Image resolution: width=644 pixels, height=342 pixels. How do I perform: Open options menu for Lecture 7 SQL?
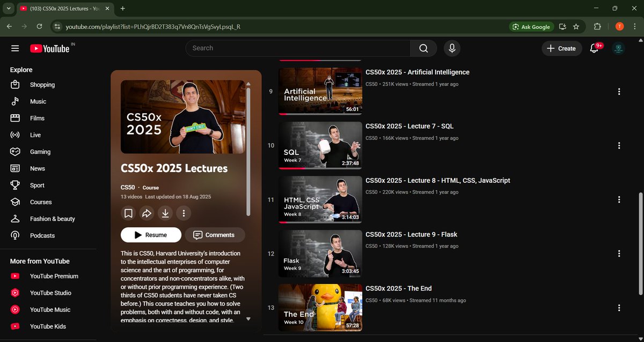[x=619, y=146]
